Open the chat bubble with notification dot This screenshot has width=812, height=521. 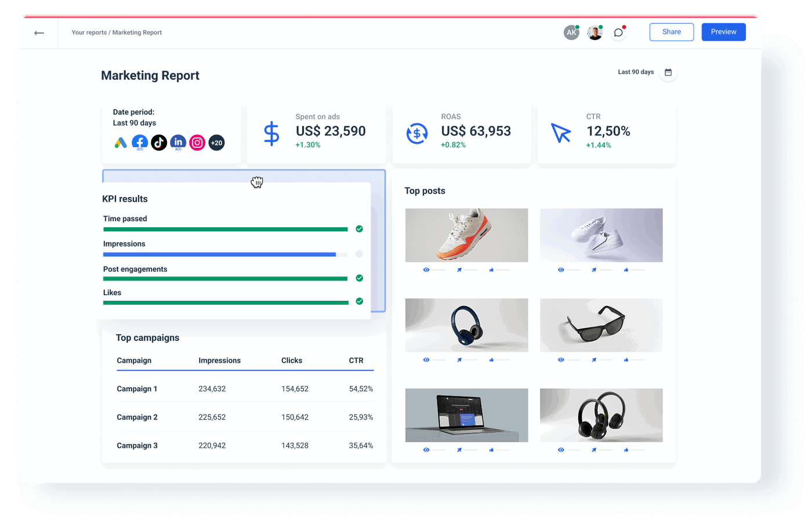pos(618,32)
